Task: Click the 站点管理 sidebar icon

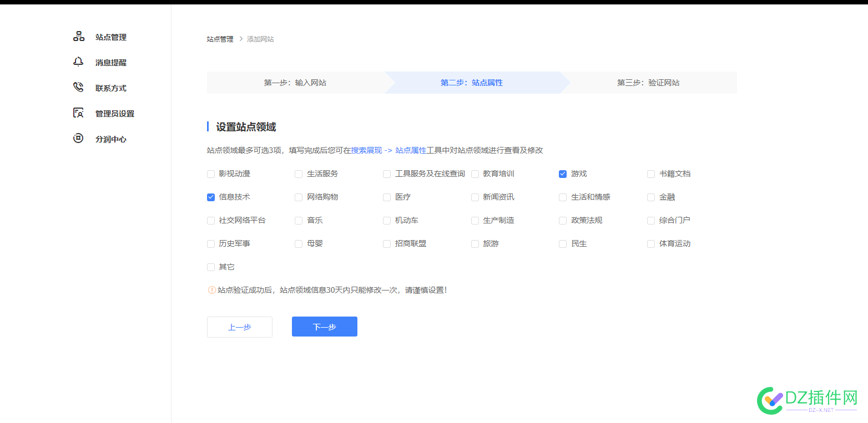Action: point(79,37)
